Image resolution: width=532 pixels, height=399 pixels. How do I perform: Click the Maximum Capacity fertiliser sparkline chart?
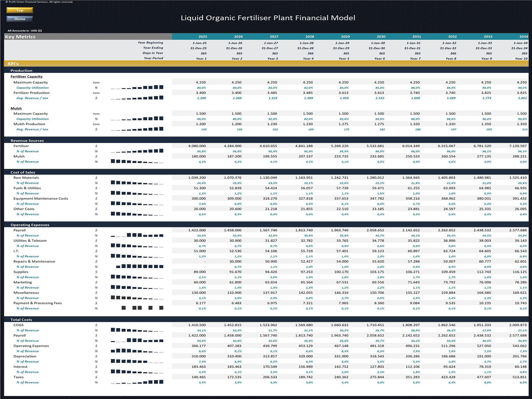(x=137, y=87)
